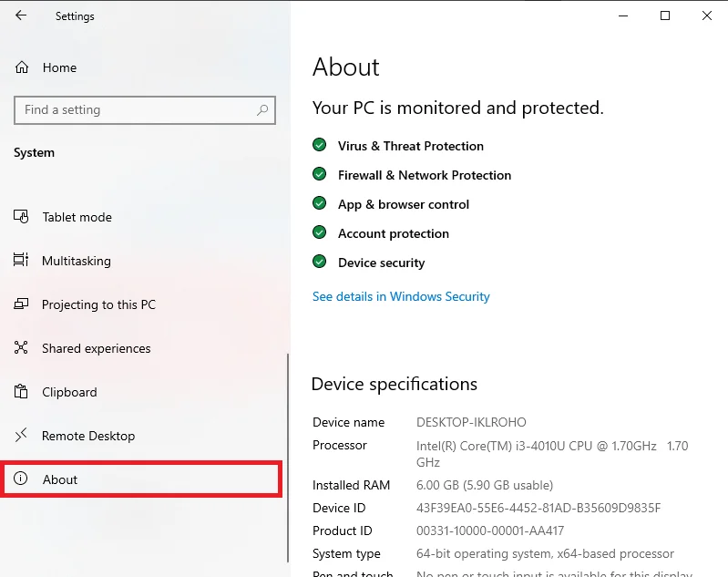The width and height of the screenshot is (728, 577).
Task: Click Device security green checkmark
Action: tap(320, 262)
